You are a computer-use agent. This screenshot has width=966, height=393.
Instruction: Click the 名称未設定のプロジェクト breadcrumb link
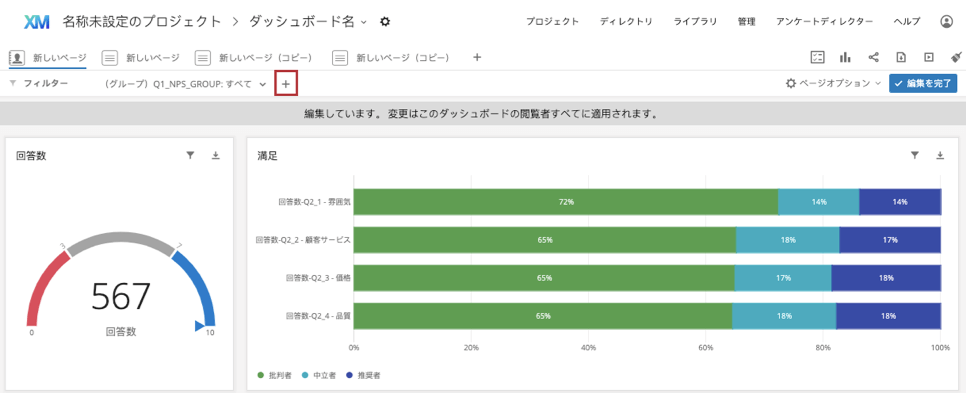point(142,22)
